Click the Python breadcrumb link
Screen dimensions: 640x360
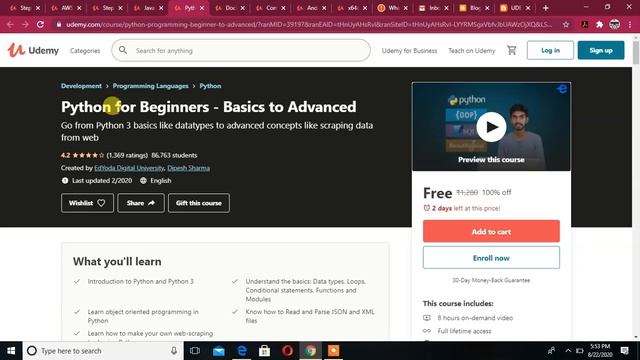click(210, 86)
